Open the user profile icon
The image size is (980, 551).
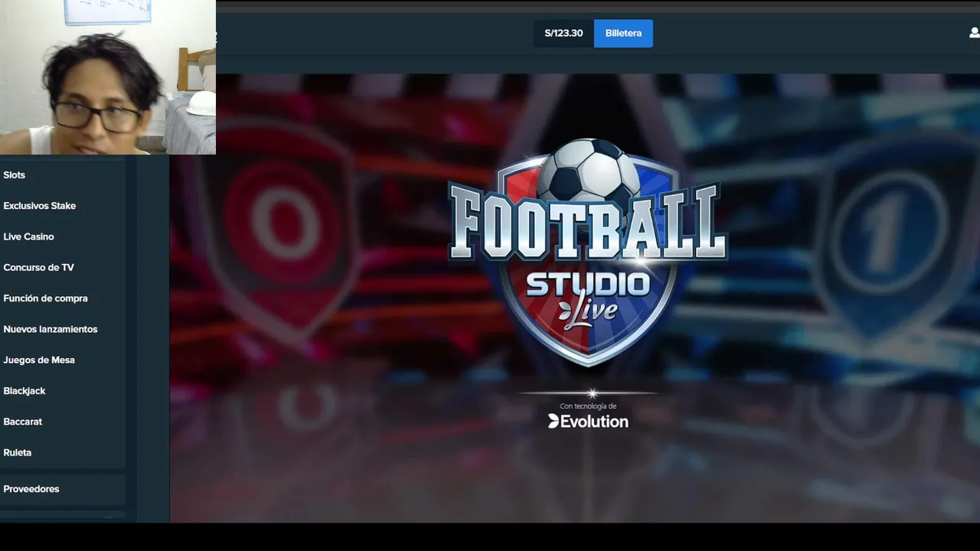pos(974,33)
